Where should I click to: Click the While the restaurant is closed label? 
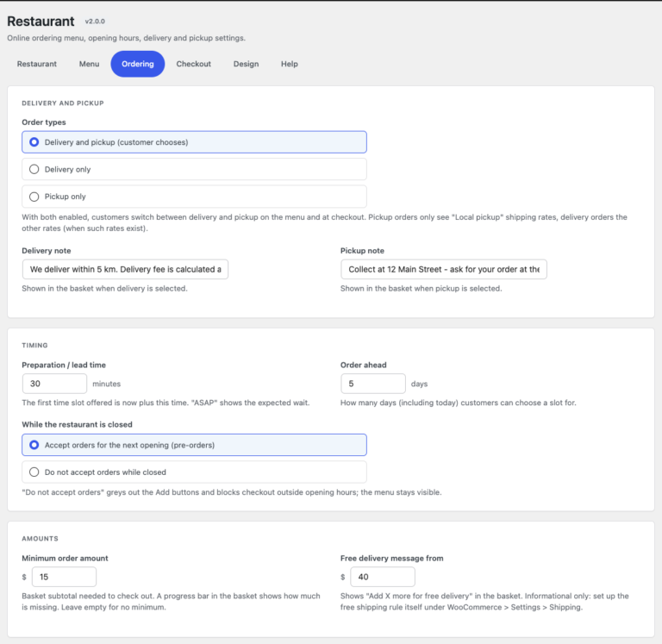click(x=77, y=425)
